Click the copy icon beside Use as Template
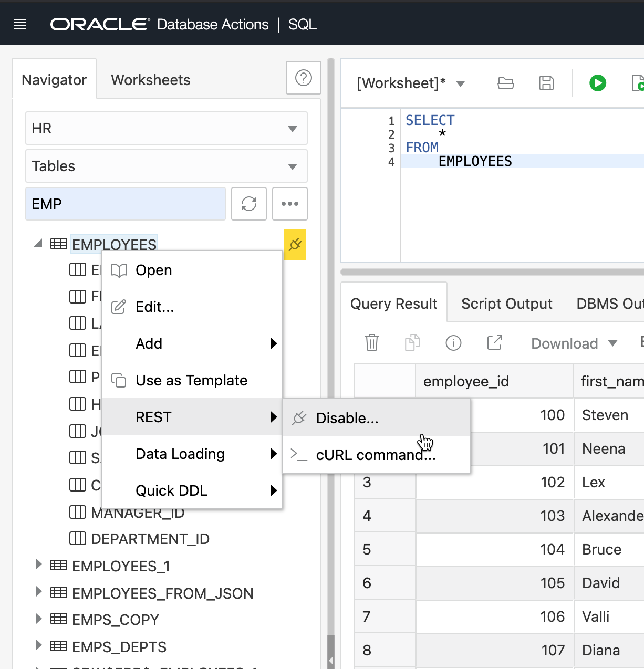Screen dimensions: 644x669 point(119,380)
